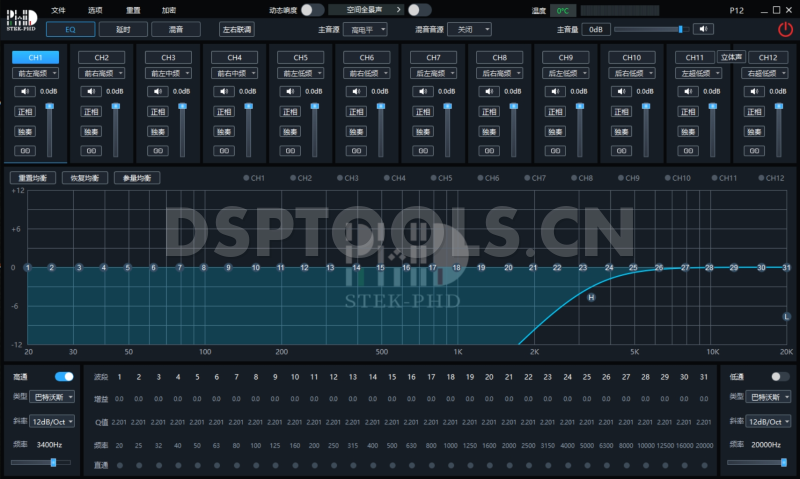The width and height of the screenshot is (800, 479).
Task: Select CH3 radio in the curve legend
Action: click(x=340, y=178)
